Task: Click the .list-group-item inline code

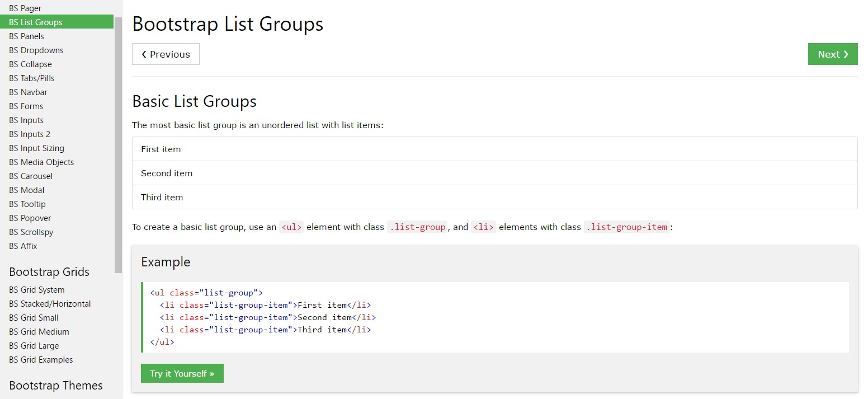Action: coord(627,227)
